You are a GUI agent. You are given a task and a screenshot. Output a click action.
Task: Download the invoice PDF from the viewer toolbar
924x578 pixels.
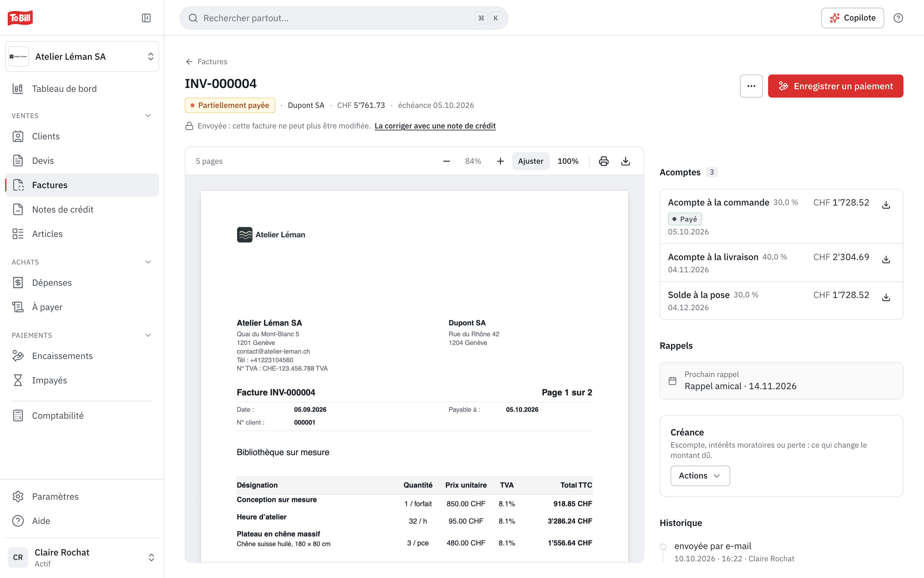(625, 161)
